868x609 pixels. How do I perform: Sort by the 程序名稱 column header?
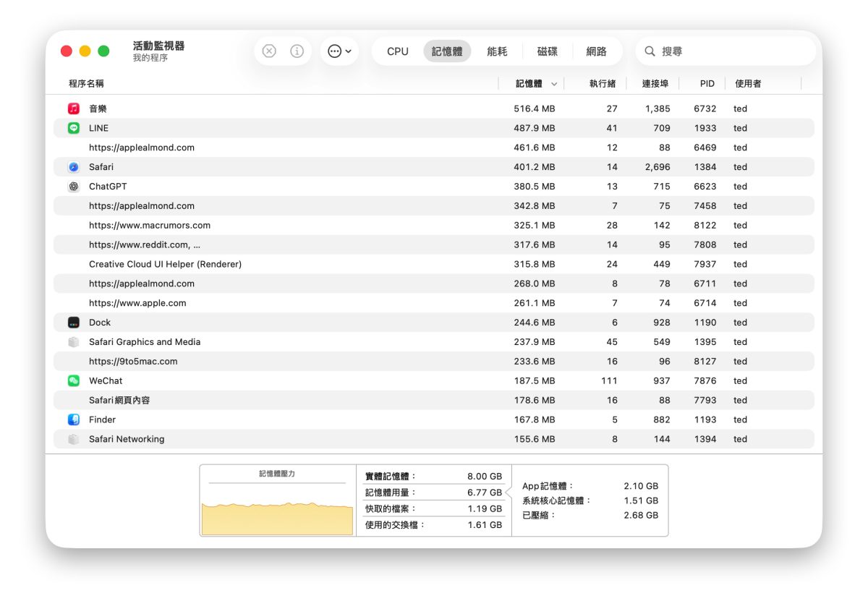click(86, 84)
